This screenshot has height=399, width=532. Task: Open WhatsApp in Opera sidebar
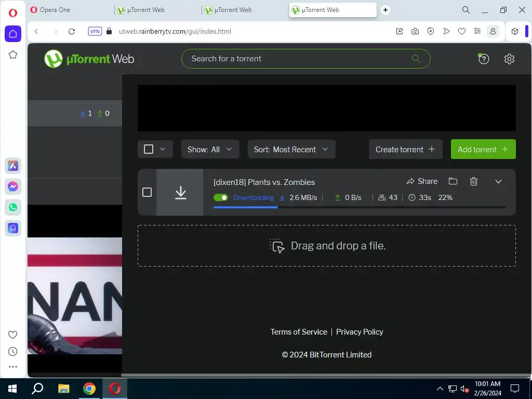click(13, 207)
